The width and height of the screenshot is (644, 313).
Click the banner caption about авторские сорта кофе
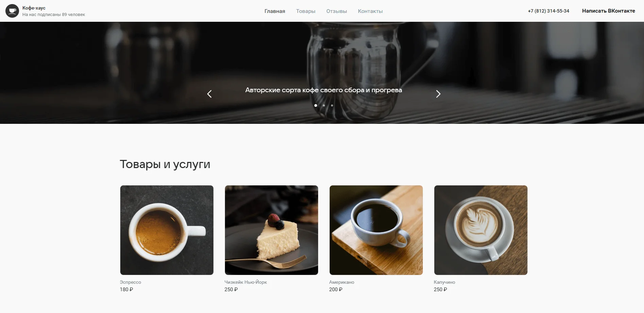[x=324, y=90]
